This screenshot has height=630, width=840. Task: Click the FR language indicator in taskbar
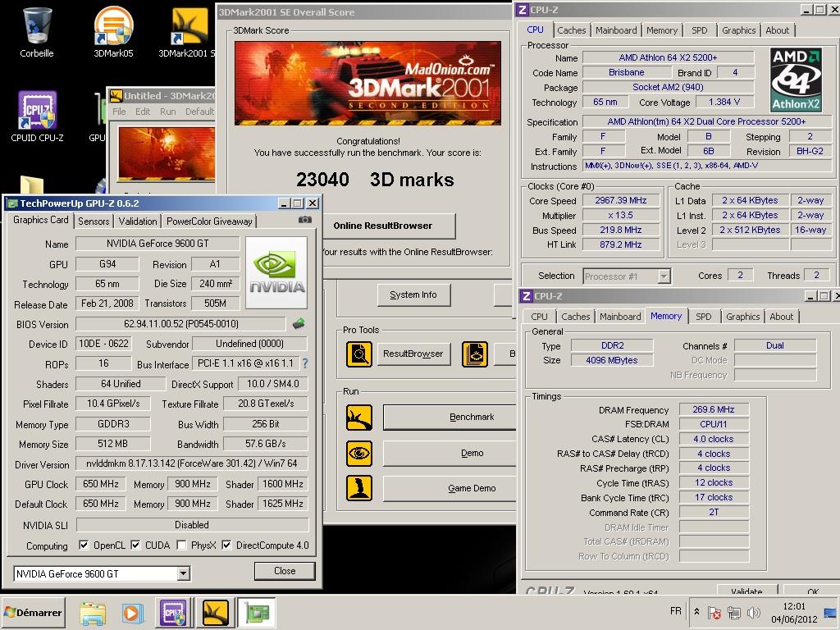click(676, 611)
